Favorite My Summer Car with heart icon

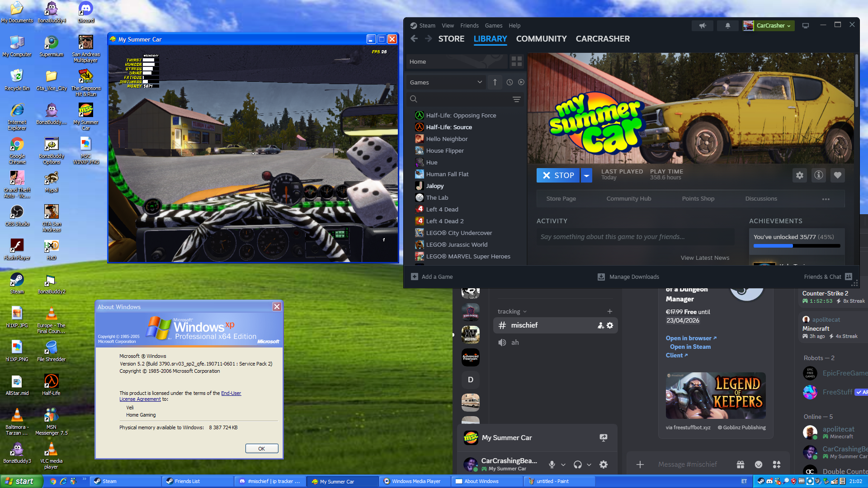(837, 175)
